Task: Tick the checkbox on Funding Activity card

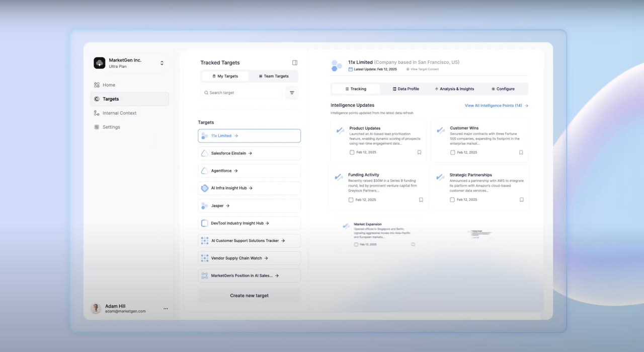Action: tap(351, 200)
